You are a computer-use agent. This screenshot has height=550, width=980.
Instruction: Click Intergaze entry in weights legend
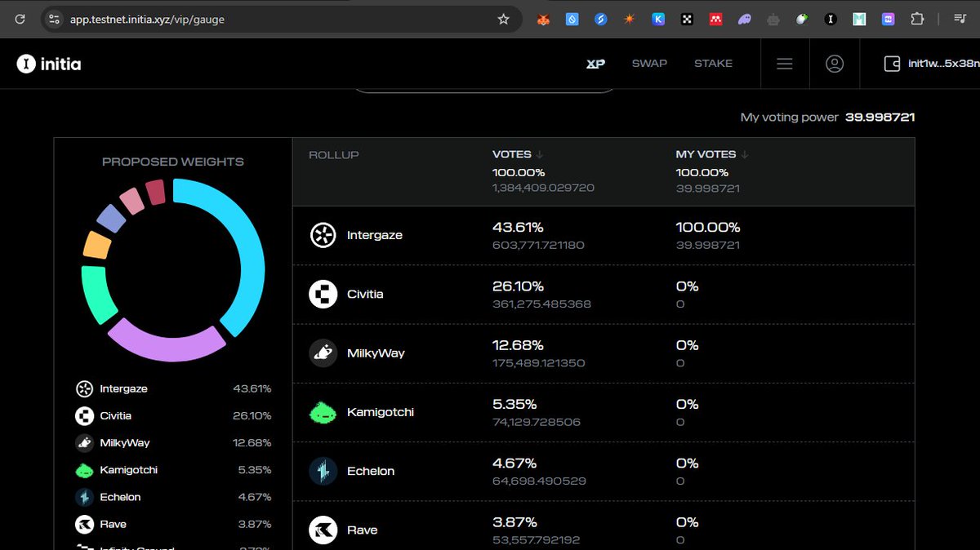(x=173, y=389)
